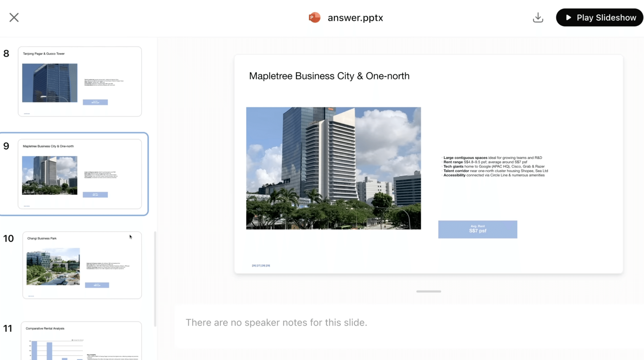
Task: Click the slide title Mapletree Business City
Action: click(x=329, y=76)
